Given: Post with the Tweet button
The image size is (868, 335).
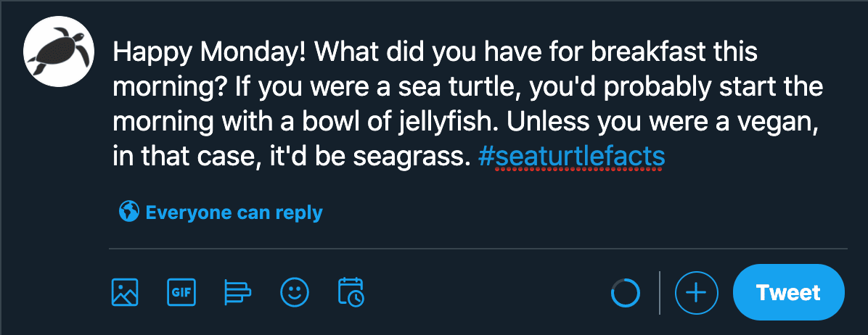Looking at the screenshot, I should tap(788, 292).
